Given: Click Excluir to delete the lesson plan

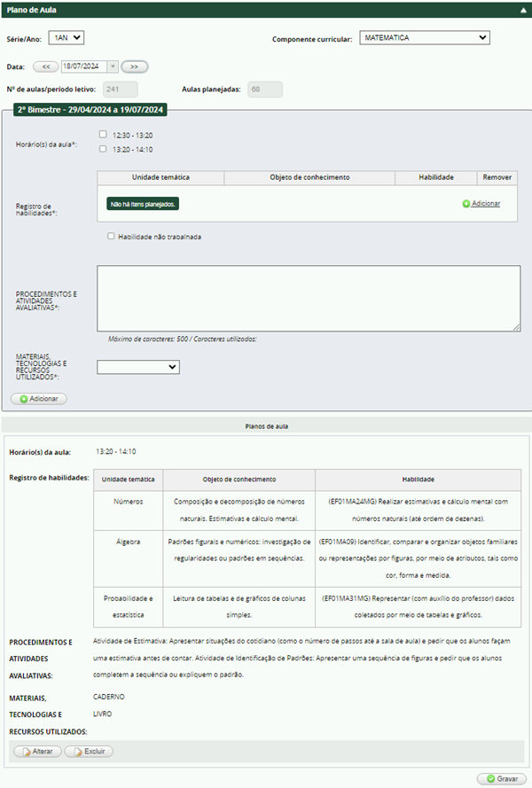Looking at the screenshot, I should (x=89, y=751).
